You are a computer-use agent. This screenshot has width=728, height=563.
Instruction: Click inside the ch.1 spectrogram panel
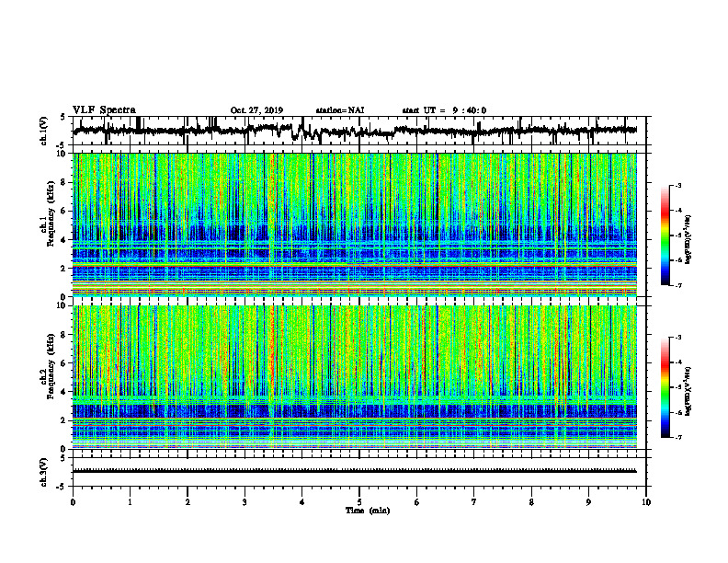[355, 224]
